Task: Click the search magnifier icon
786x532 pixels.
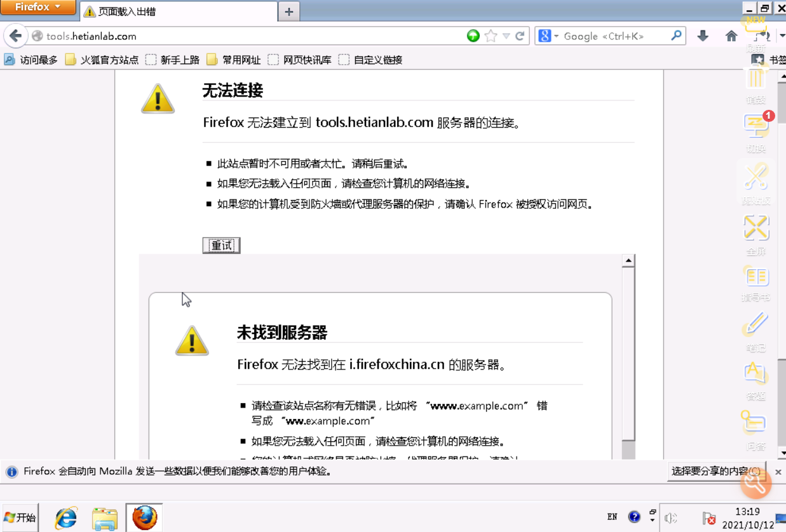Action: pos(676,36)
